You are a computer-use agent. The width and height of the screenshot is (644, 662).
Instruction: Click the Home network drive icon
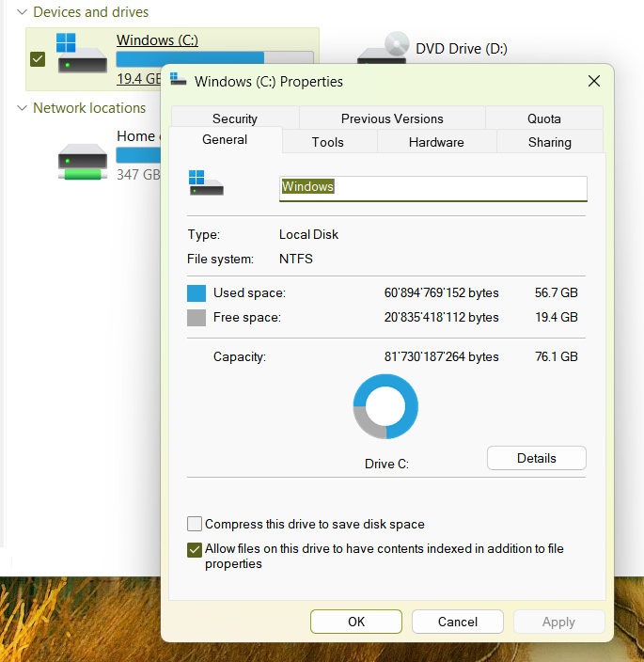(x=82, y=160)
